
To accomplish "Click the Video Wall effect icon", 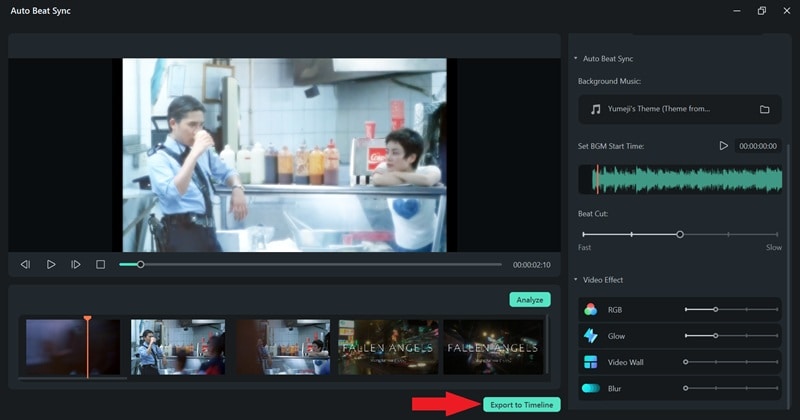I will (590, 362).
